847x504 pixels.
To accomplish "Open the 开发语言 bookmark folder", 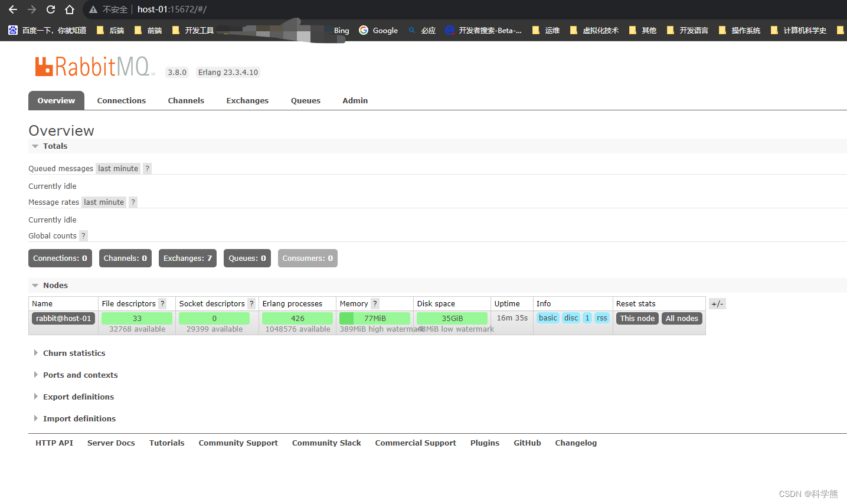I will tap(688, 30).
